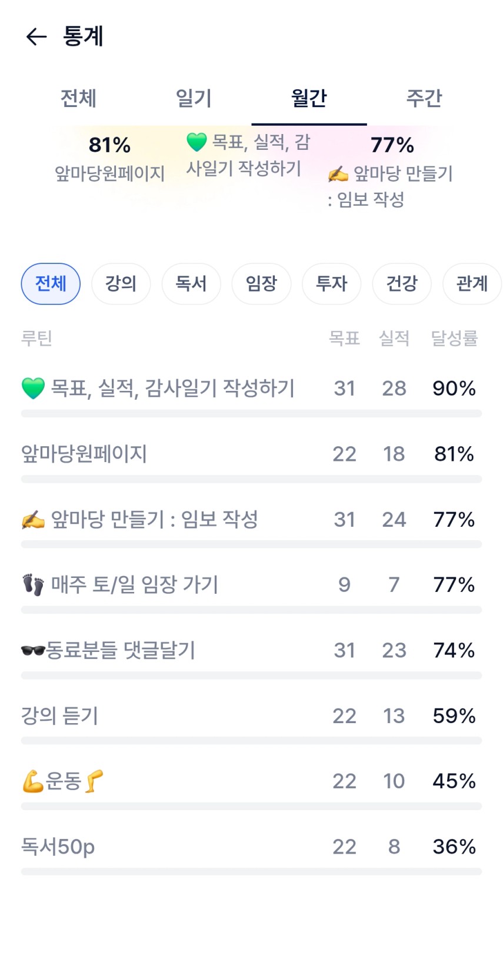Select the 강의 category filter chip
Screen dimensions: 503x980
pyautogui.click(x=121, y=284)
